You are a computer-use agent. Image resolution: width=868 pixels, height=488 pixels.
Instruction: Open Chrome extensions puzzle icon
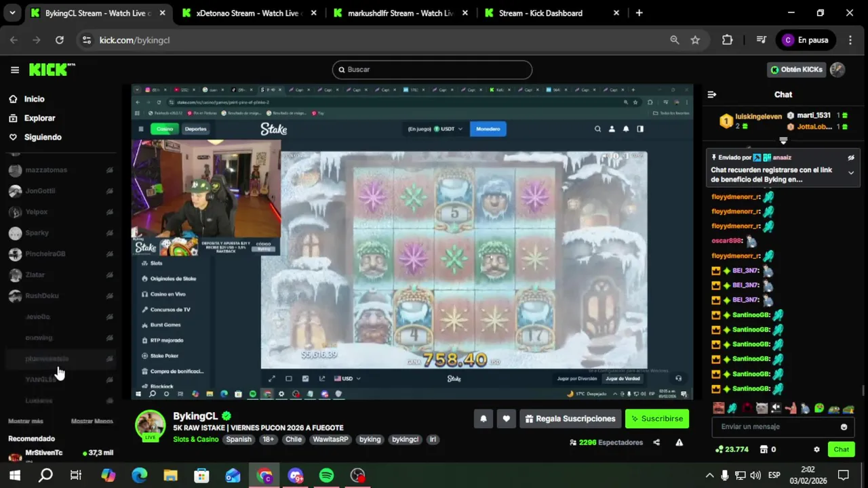coord(727,40)
